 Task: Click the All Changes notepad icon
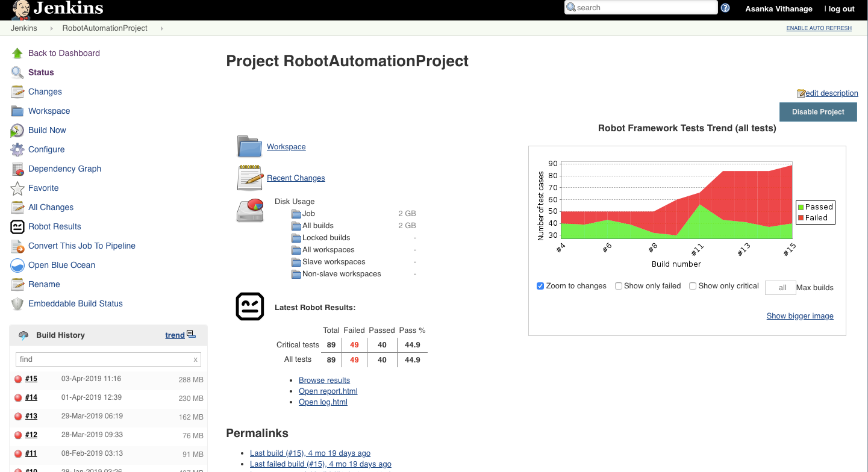pos(17,207)
